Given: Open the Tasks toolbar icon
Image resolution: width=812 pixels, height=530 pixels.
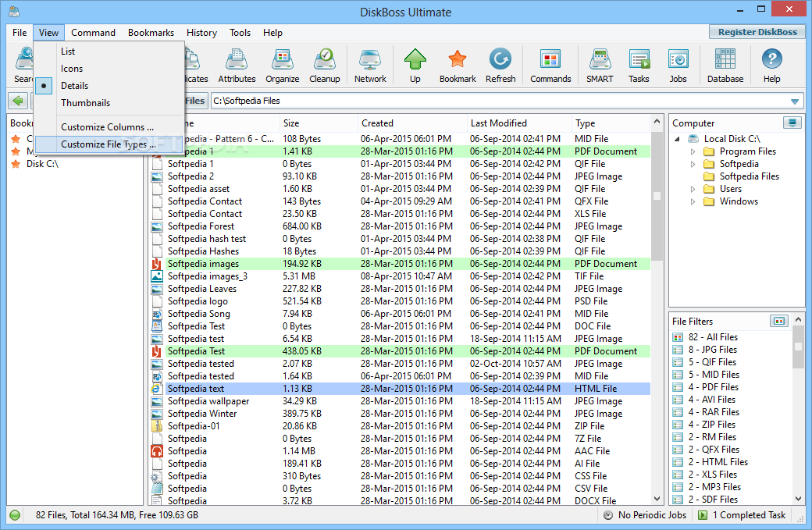Looking at the screenshot, I should (639, 66).
